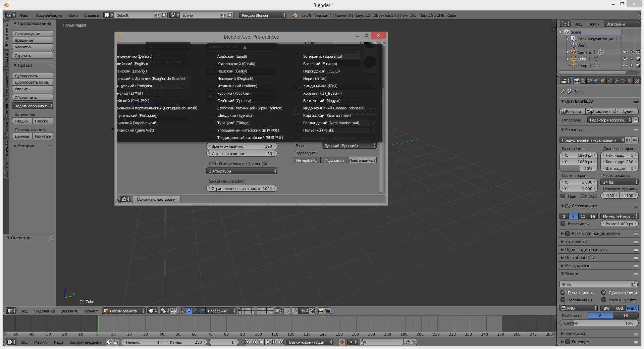
Task: Click the record auto-keyframe red button
Action: [342, 342]
